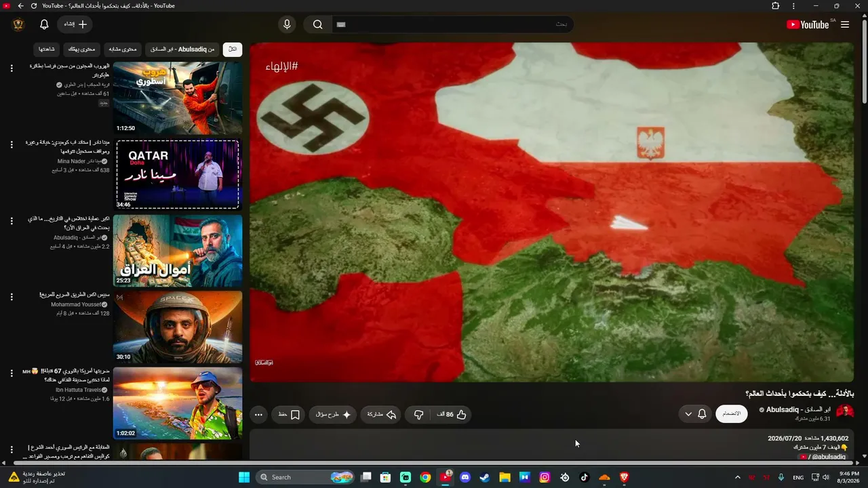
Task: Click the main video player
Action: point(552,212)
